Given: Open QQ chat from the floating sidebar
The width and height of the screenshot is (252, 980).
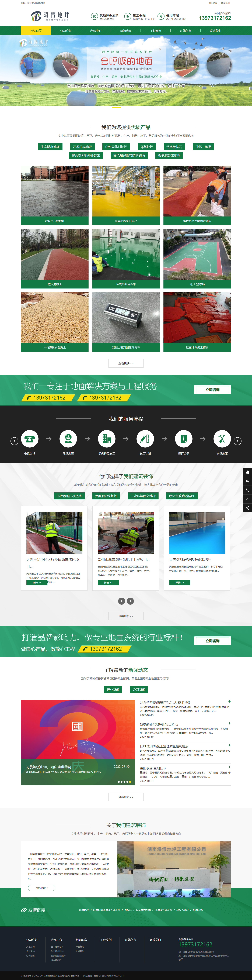Looking at the screenshot, I should coord(248,472).
